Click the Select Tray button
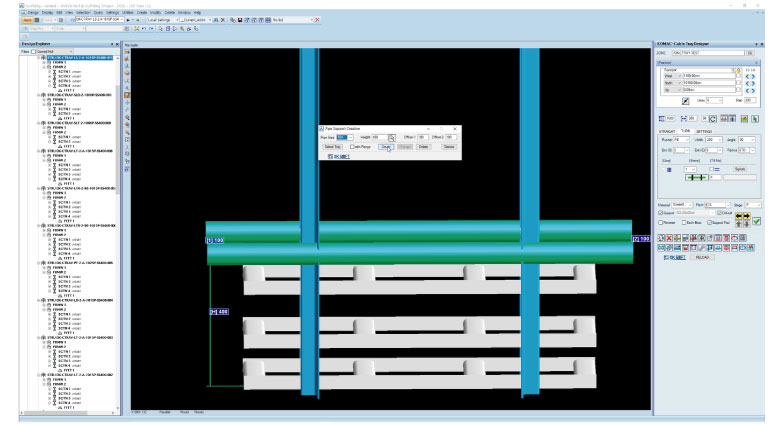 [332, 147]
